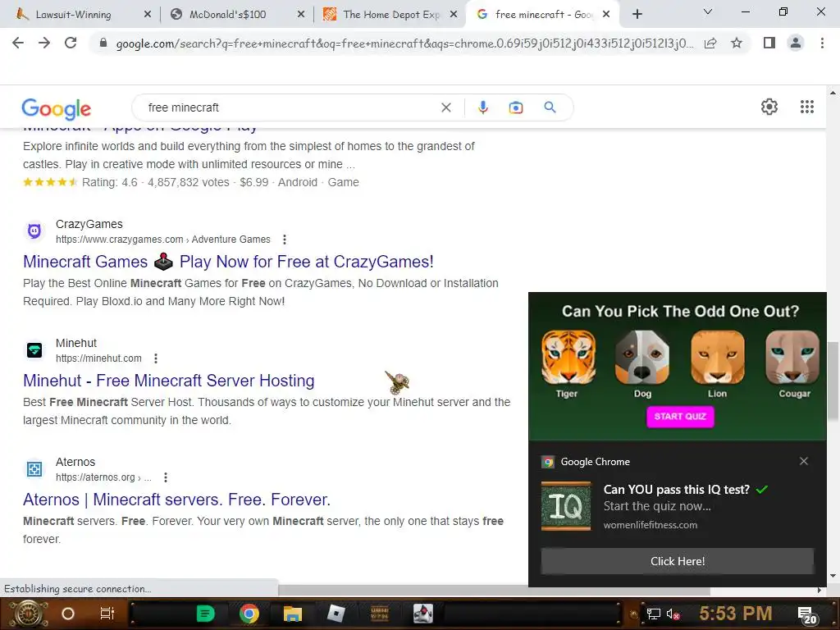Dismiss the Google Chrome notification
Screen dimensions: 840x630
tap(804, 461)
